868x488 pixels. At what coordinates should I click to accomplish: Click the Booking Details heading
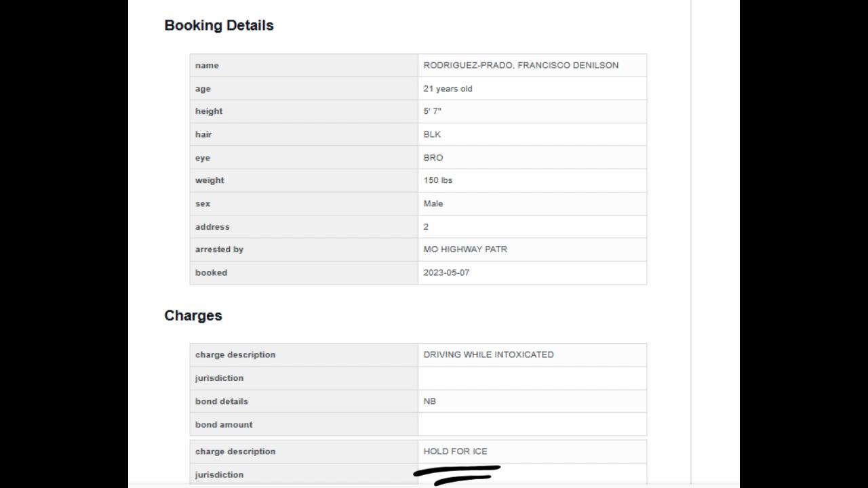coord(219,26)
